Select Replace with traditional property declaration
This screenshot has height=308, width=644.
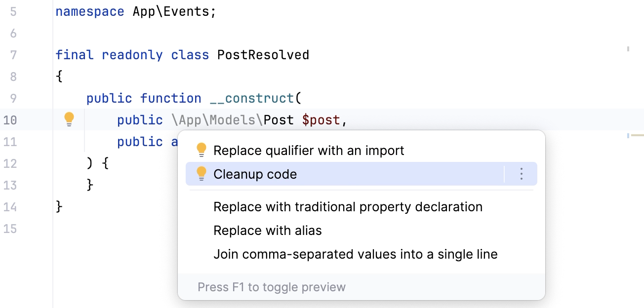pos(348,206)
